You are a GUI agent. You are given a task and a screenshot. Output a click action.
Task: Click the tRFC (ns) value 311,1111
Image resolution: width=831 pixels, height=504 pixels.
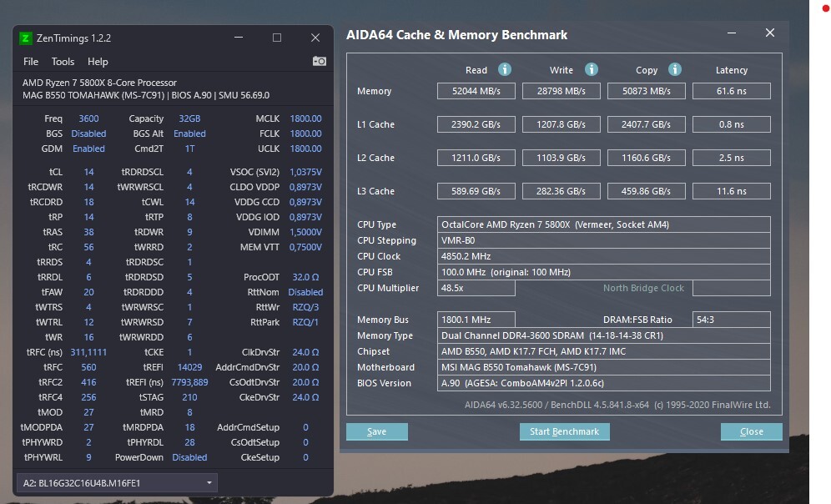click(x=88, y=352)
